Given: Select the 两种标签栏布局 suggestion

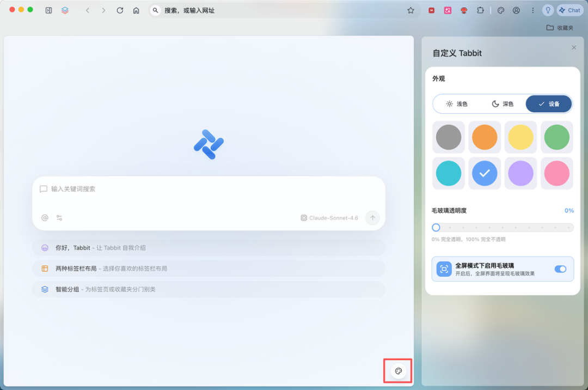Looking at the screenshot, I should 209,269.
